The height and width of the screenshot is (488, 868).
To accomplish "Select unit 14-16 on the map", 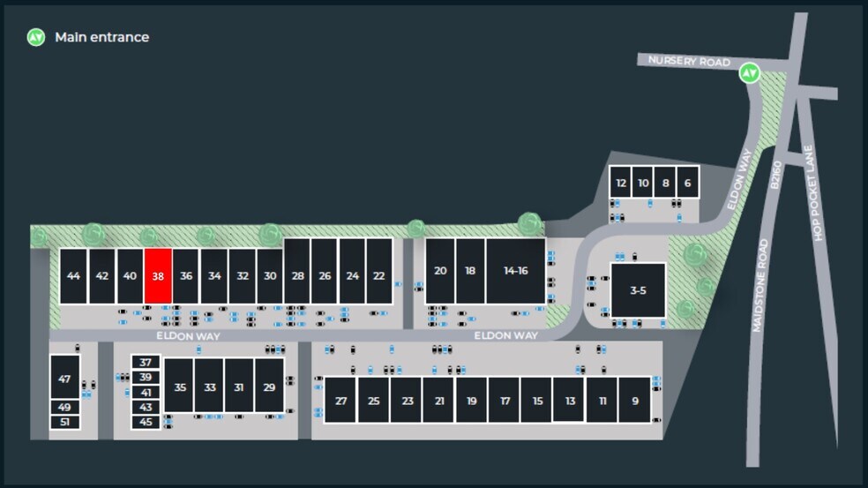I will (x=515, y=271).
